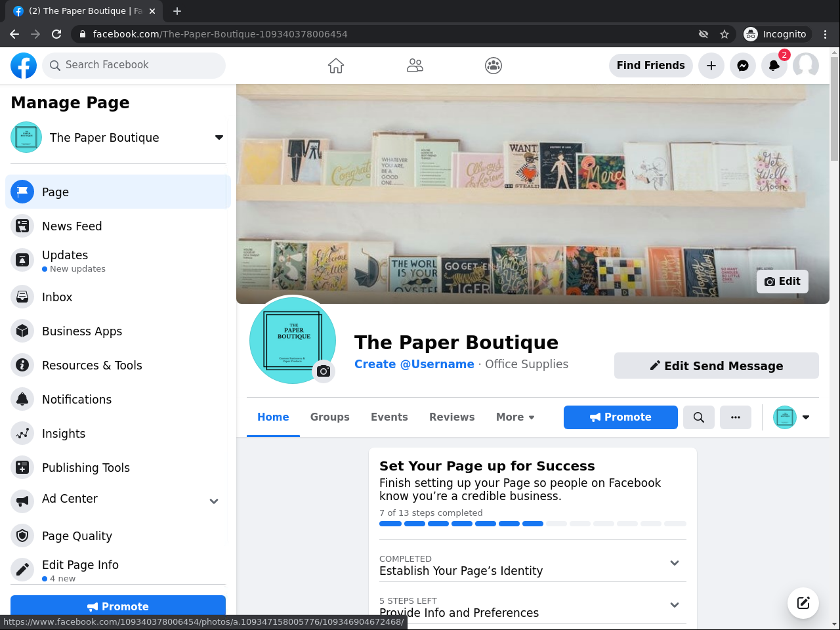This screenshot has height=630, width=840.
Task: Open Page Quality in sidebar
Action: 118,535
